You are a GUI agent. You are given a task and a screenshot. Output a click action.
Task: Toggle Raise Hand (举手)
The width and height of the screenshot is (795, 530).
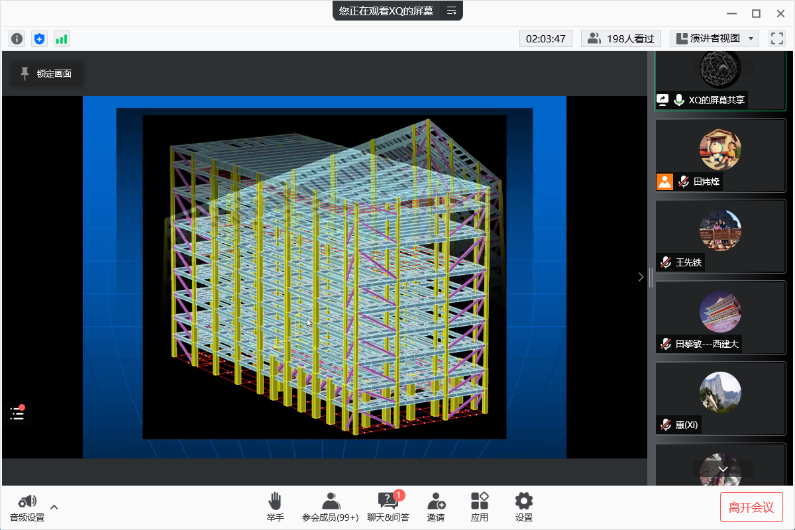[275, 507]
